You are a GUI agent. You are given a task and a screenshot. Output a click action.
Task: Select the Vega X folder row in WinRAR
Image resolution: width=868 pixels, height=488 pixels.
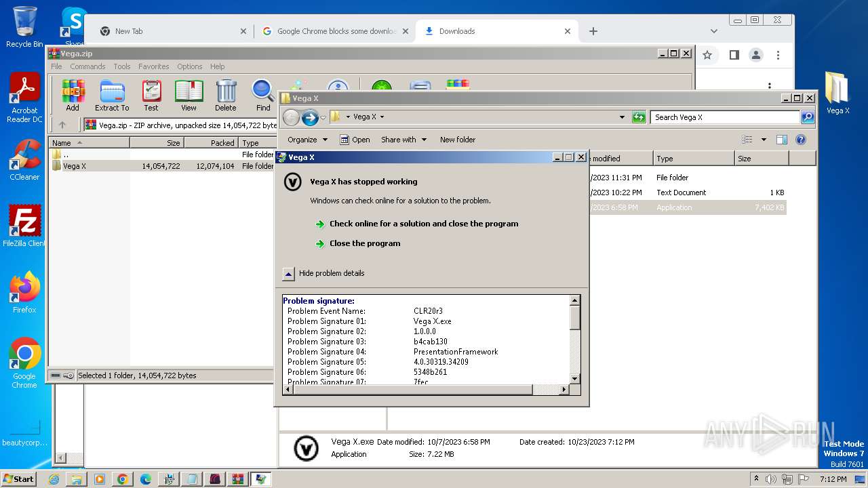[161, 166]
